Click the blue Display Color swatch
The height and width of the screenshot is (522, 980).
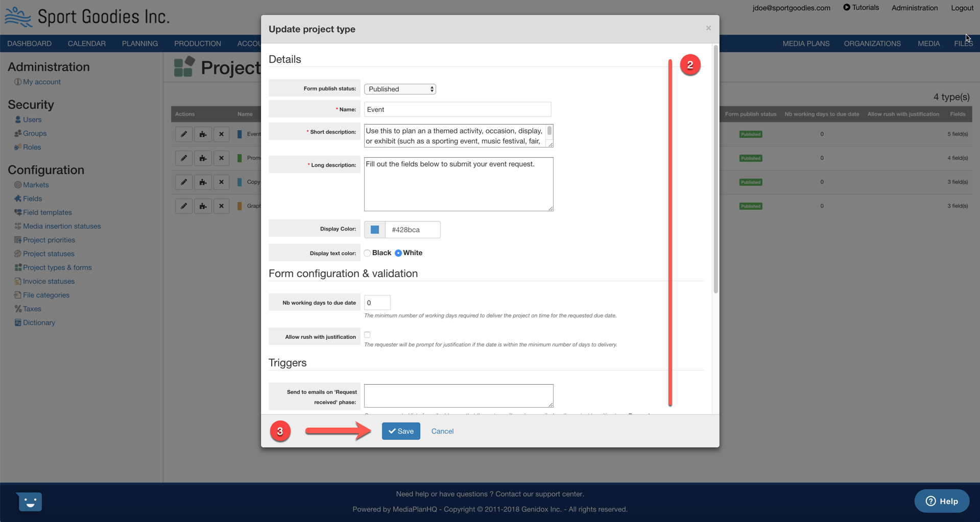pyautogui.click(x=375, y=230)
